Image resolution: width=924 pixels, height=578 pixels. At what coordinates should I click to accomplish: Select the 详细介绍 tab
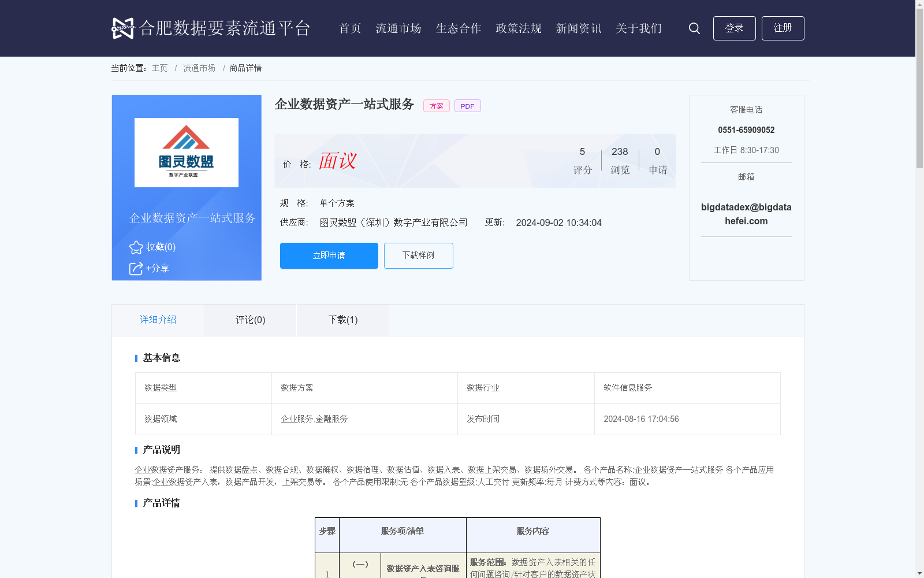pyautogui.click(x=158, y=320)
